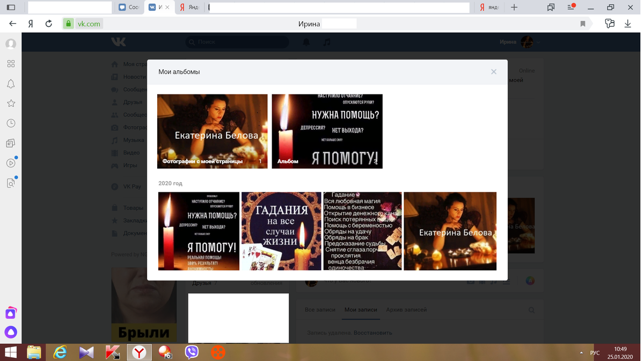Viewport: 644px width, 361px height.
Task: Switch to the first Янд browser tab
Action: click(x=189, y=8)
